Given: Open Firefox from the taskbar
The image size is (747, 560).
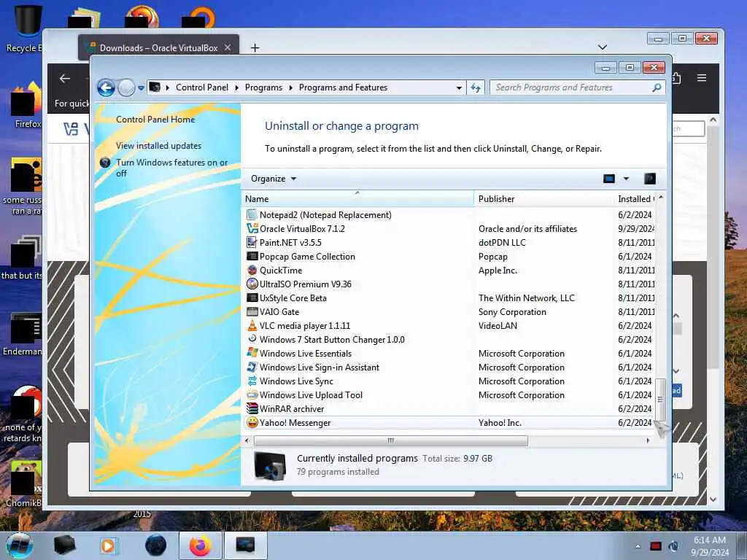Looking at the screenshot, I should 200,545.
